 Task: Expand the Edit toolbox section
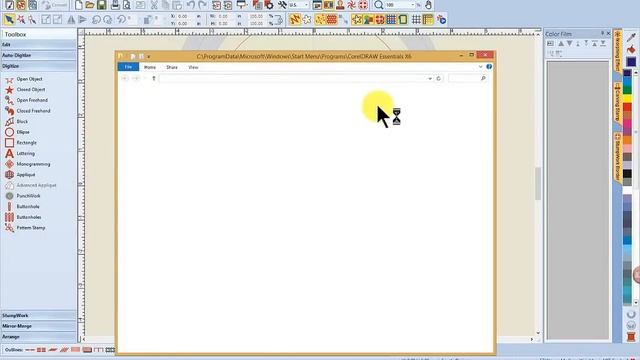click(x=38, y=44)
